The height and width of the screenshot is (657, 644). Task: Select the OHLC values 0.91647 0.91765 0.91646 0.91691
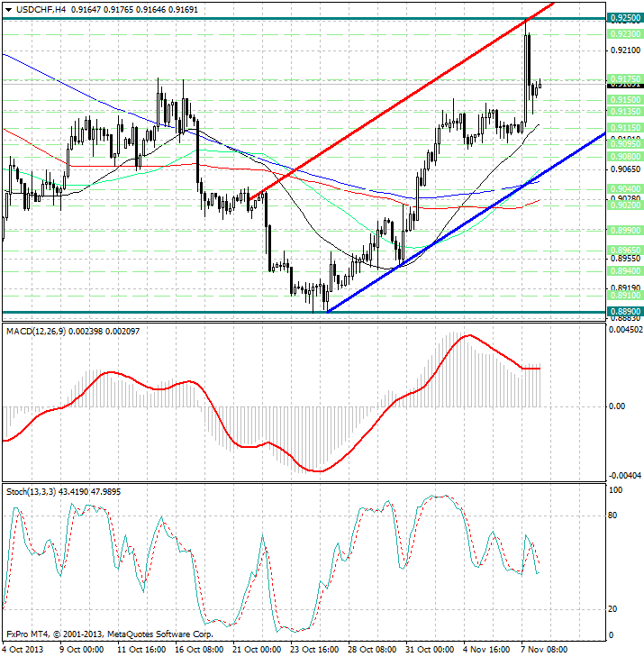pyautogui.click(x=134, y=10)
